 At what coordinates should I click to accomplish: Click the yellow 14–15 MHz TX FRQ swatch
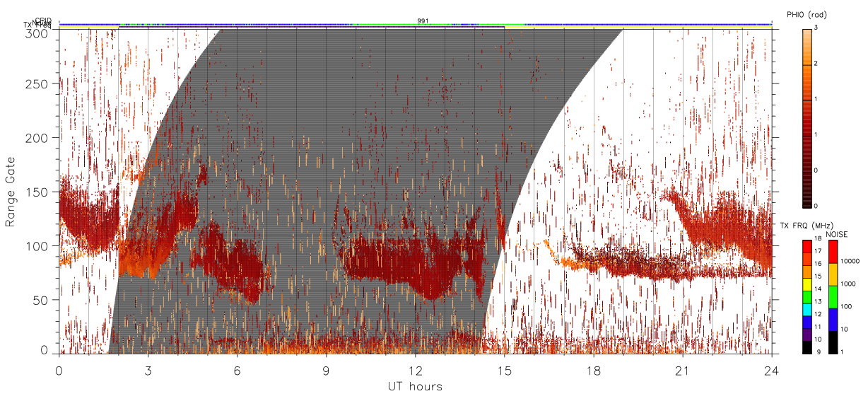(807, 284)
